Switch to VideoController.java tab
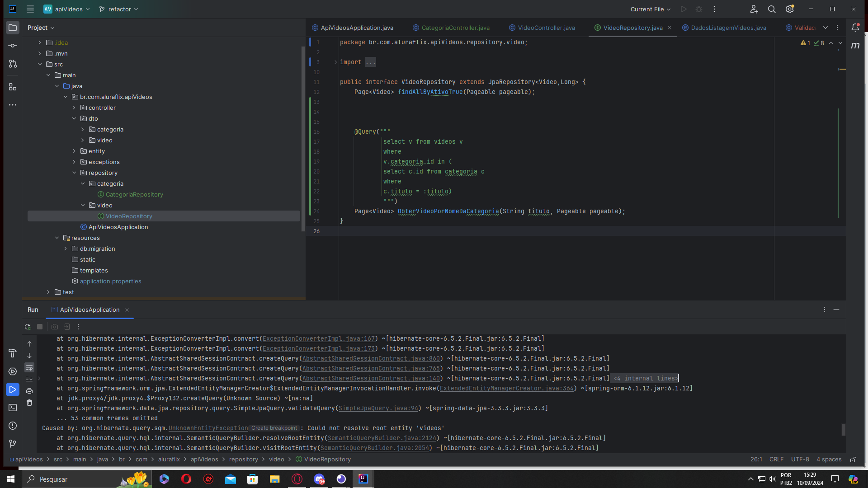 pos(542,28)
